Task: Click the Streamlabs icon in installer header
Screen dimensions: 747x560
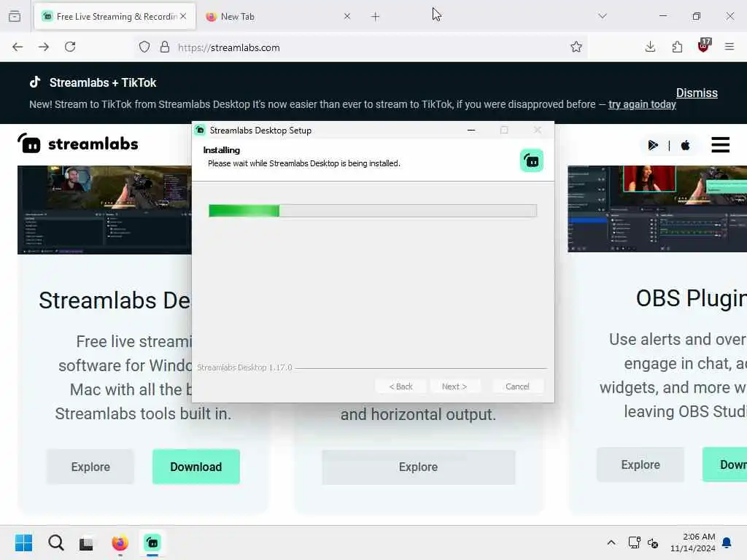Action: (x=532, y=160)
